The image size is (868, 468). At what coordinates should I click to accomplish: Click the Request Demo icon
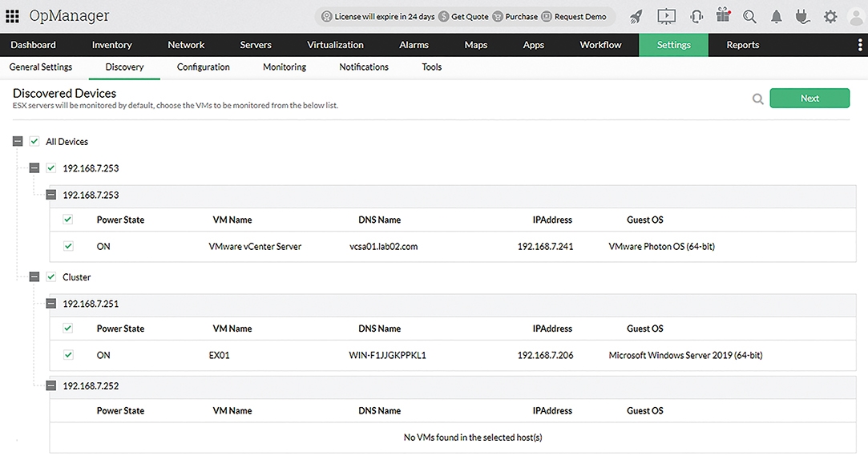click(x=547, y=17)
